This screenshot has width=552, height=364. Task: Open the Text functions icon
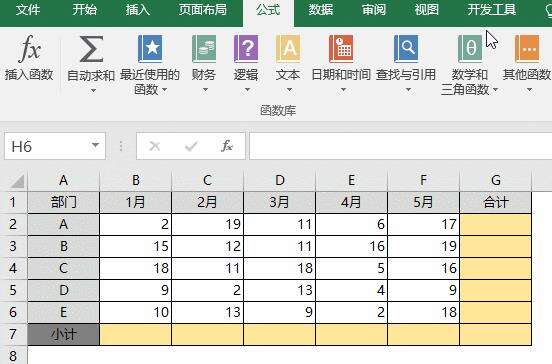pos(288,49)
